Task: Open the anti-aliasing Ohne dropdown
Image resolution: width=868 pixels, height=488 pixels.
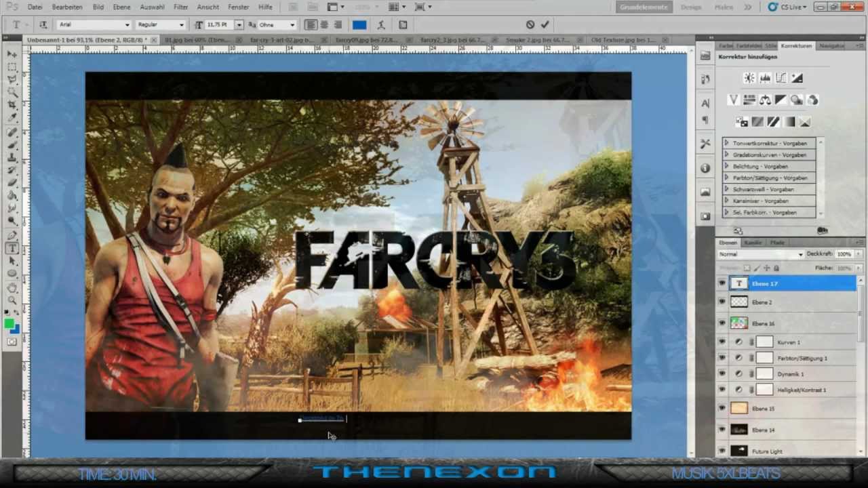Action: point(277,24)
